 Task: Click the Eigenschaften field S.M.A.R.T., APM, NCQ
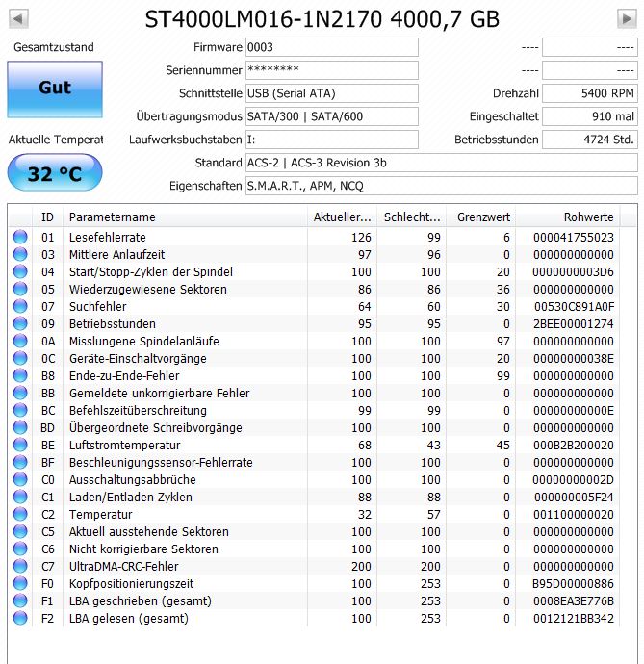pos(442,186)
